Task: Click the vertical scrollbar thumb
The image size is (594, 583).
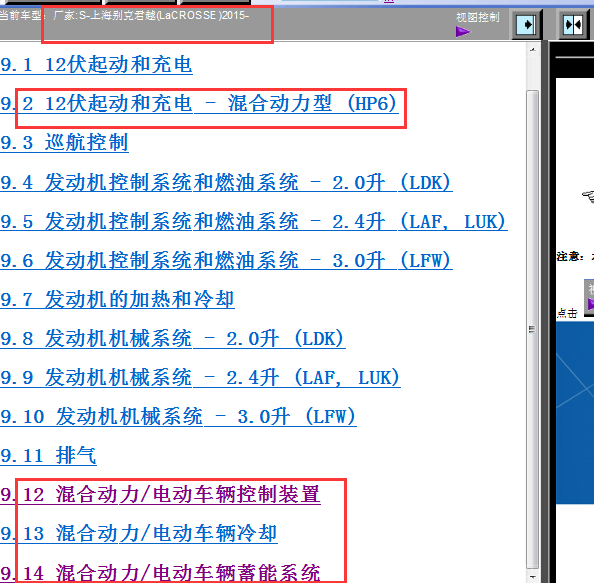Action: pos(533,329)
